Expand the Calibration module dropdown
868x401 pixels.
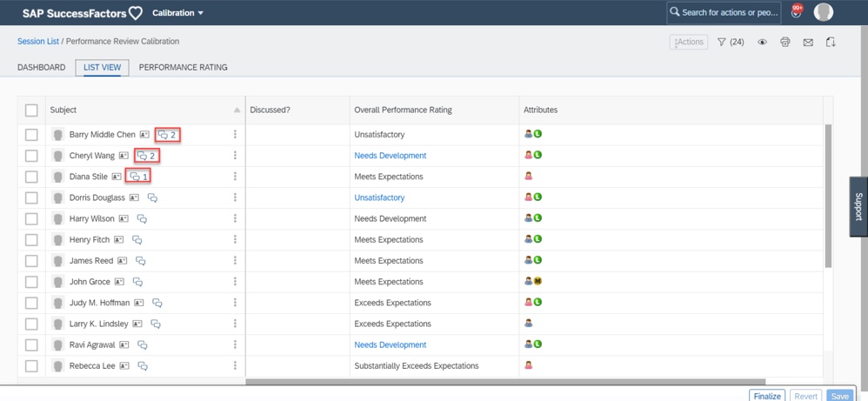coord(177,13)
